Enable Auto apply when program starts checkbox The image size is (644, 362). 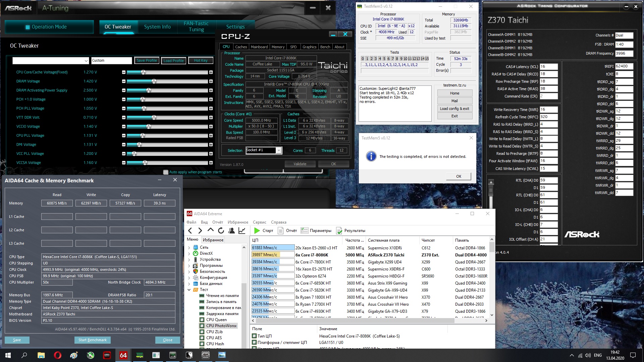click(x=166, y=172)
